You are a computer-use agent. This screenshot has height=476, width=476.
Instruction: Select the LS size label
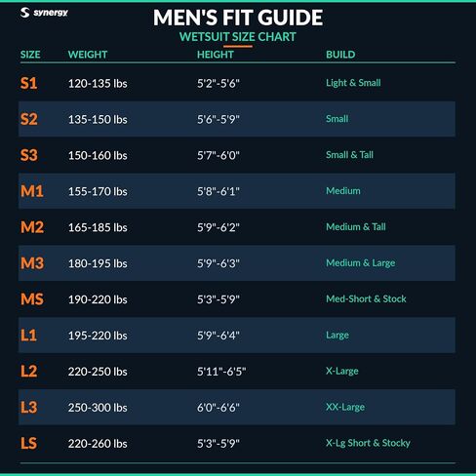(28, 443)
